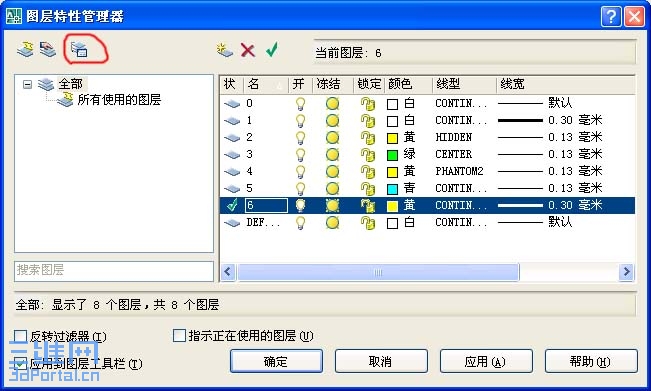651x391 pixels.
Task: Toggle the freeze sun icon for layer 5
Action: (x=332, y=189)
